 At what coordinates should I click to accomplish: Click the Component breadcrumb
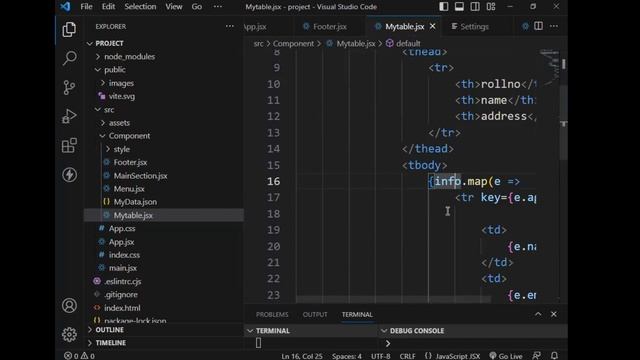(293, 43)
